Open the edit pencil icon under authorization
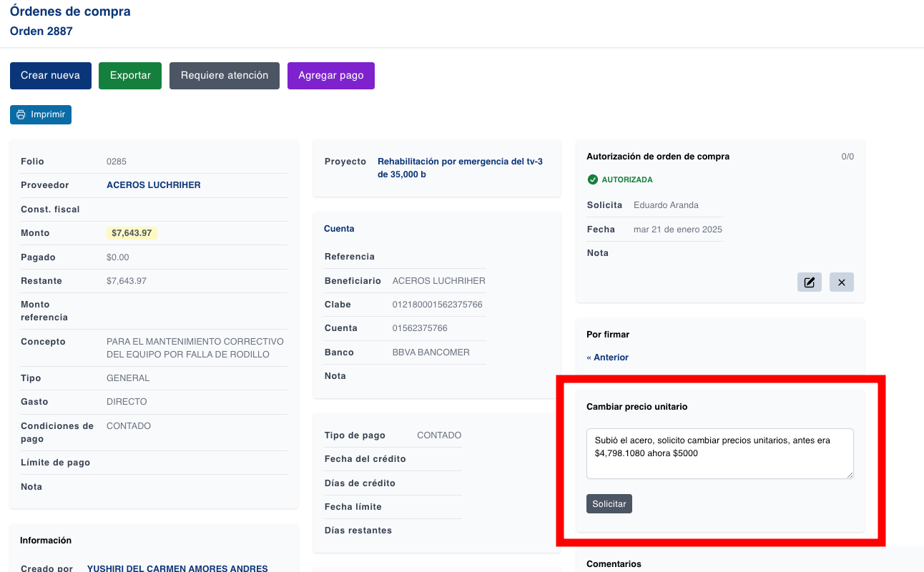Screen dimensions: 924x572 click(x=809, y=282)
